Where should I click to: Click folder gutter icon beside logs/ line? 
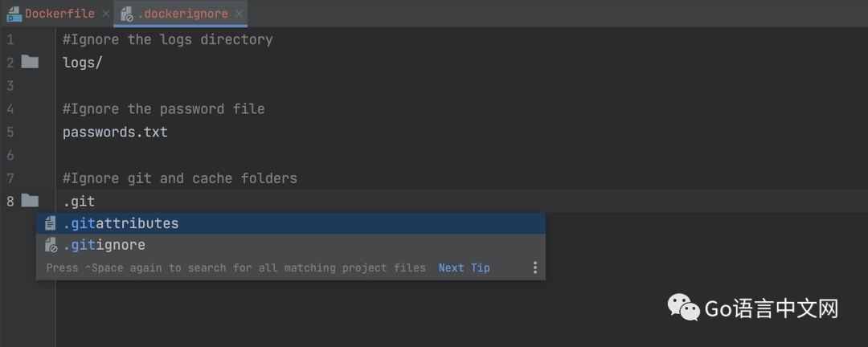click(x=31, y=62)
